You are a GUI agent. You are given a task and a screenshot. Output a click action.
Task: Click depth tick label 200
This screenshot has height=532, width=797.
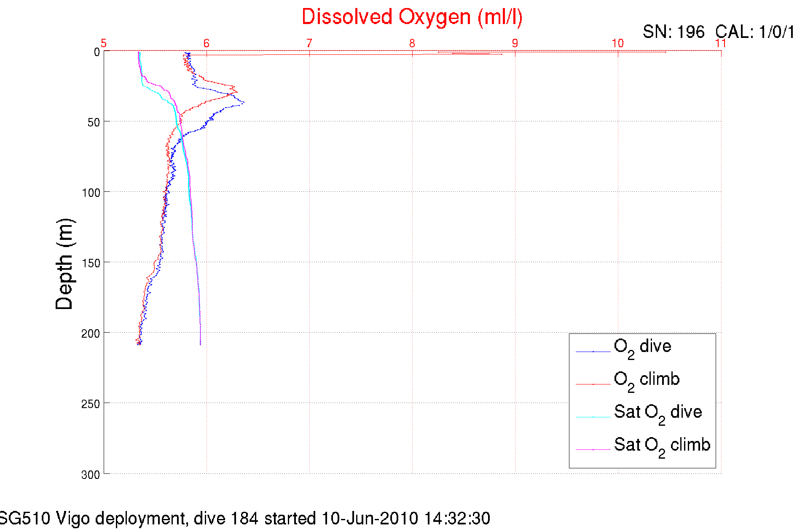[x=91, y=334]
